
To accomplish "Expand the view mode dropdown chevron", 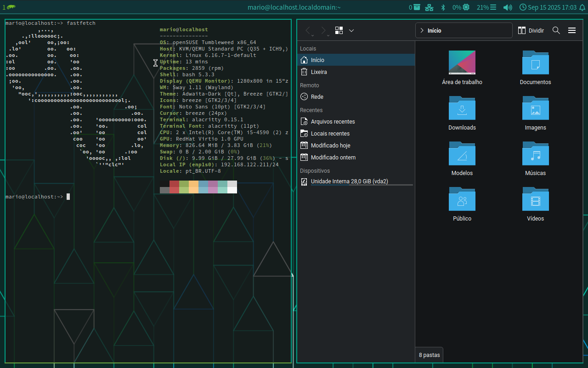I will point(351,30).
